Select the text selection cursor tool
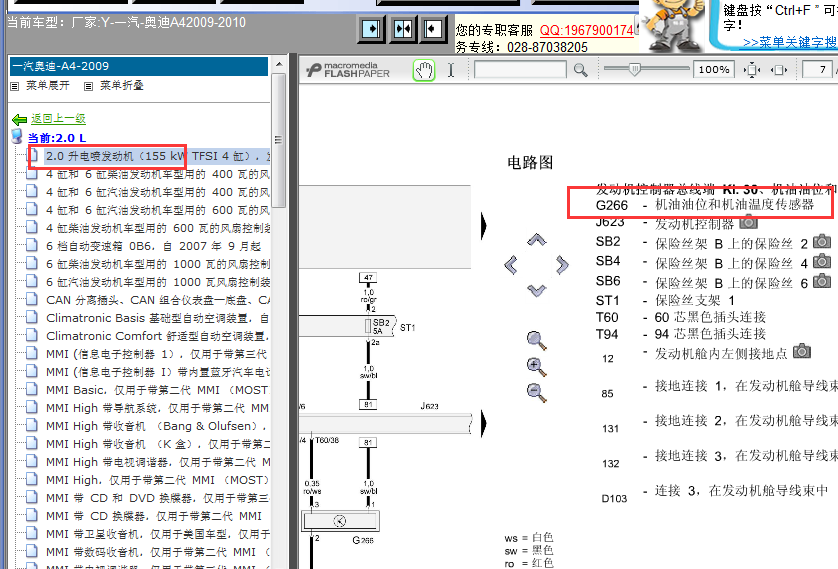 (x=451, y=70)
